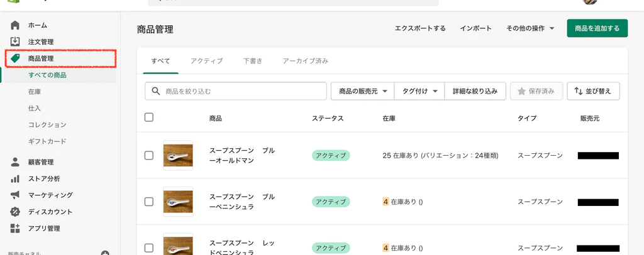Open thumbnail of スープスプーン レッドペニンシュラ
Viewport: 644px width, 255px height.
(178, 245)
